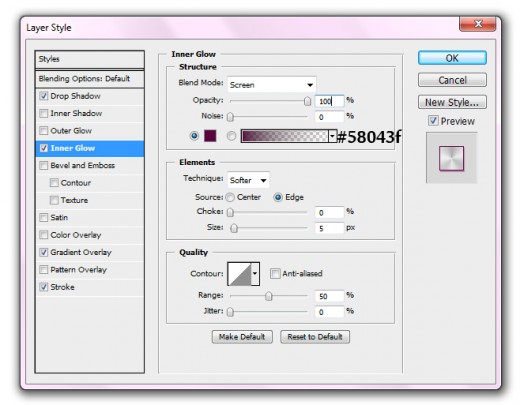520x405 pixels.
Task: Click the Reset to Default button
Action: pos(315,337)
